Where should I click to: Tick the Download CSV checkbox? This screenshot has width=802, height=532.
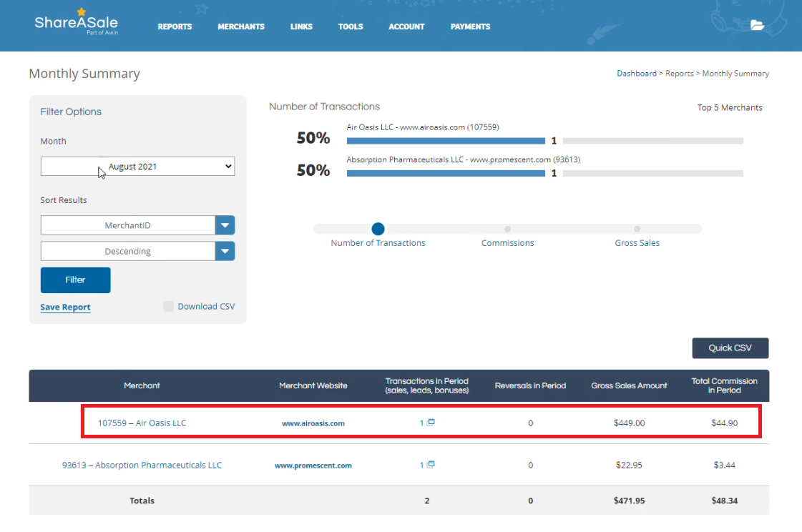pyautogui.click(x=168, y=307)
